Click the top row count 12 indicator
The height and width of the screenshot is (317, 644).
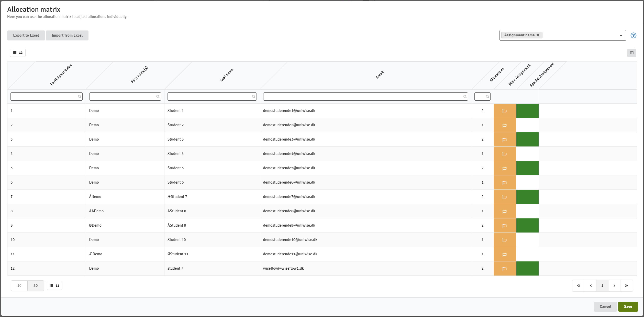18,52
